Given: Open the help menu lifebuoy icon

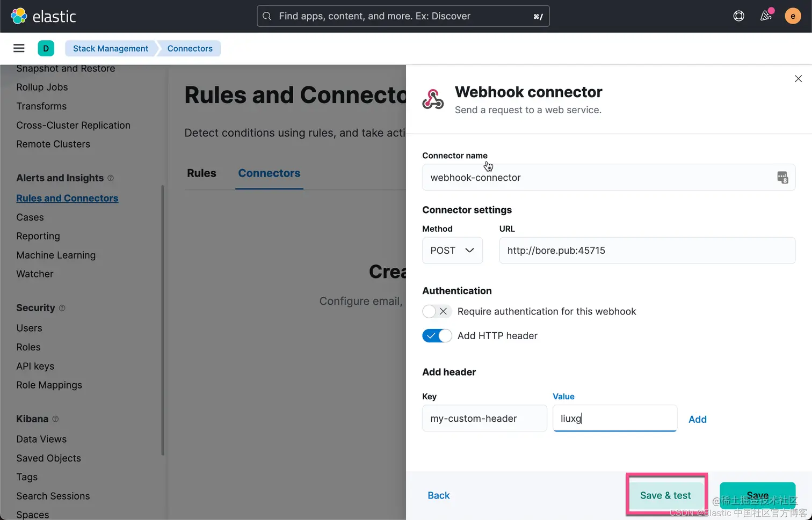Looking at the screenshot, I should pos(739,16).
